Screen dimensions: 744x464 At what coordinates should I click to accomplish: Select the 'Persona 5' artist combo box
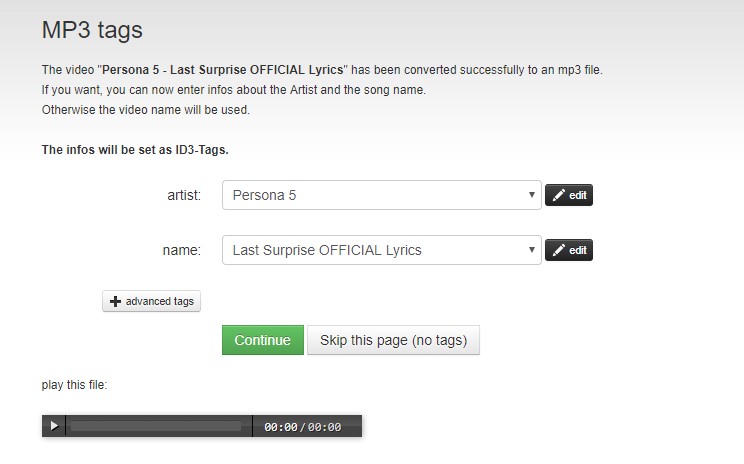375,195
